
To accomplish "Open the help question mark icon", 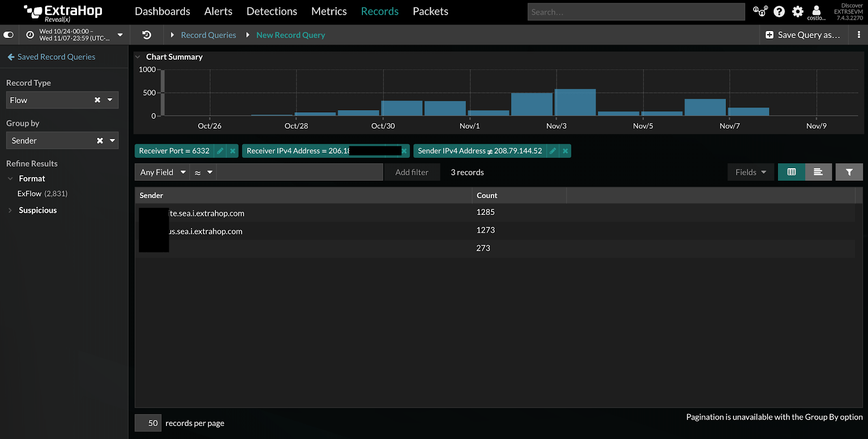I will click(x=779, y=11).
